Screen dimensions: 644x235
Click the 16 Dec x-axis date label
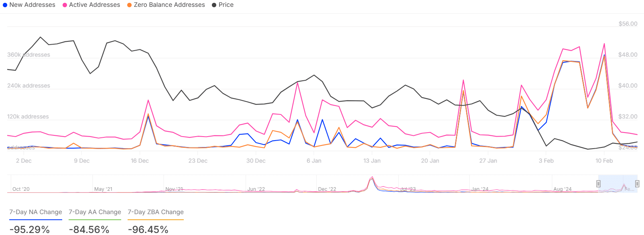coord(140,161)
